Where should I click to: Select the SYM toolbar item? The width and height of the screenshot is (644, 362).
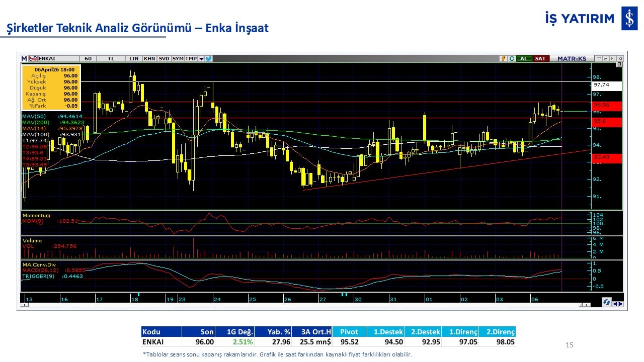pyautogui.click(x=178, y=58)
